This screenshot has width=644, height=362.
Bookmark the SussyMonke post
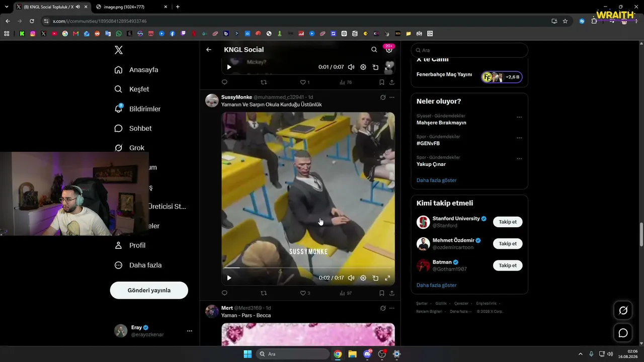click(382, 293)
